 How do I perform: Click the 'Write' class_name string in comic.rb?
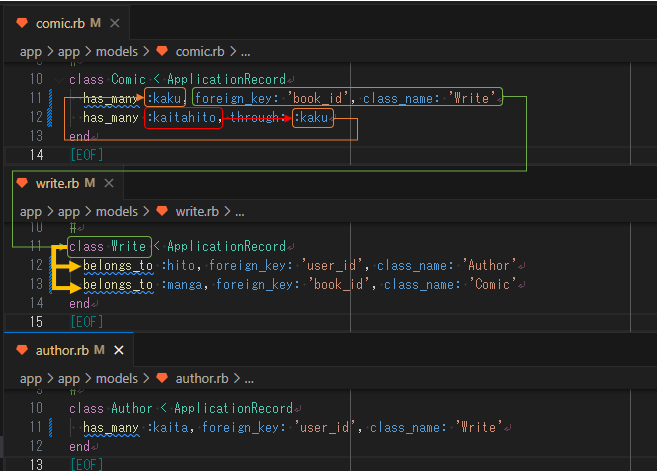[472, 99]
